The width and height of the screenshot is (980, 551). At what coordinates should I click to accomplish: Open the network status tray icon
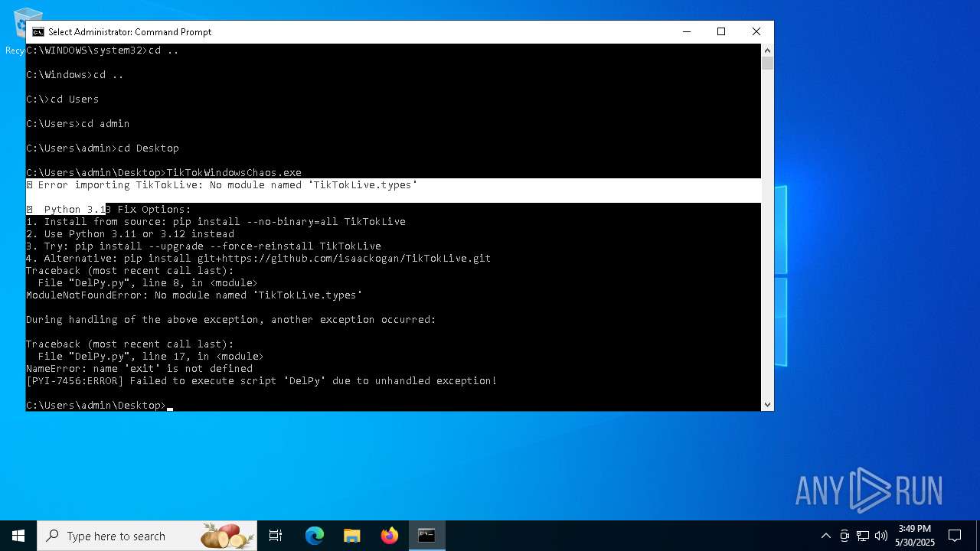[x=863, y=536]
